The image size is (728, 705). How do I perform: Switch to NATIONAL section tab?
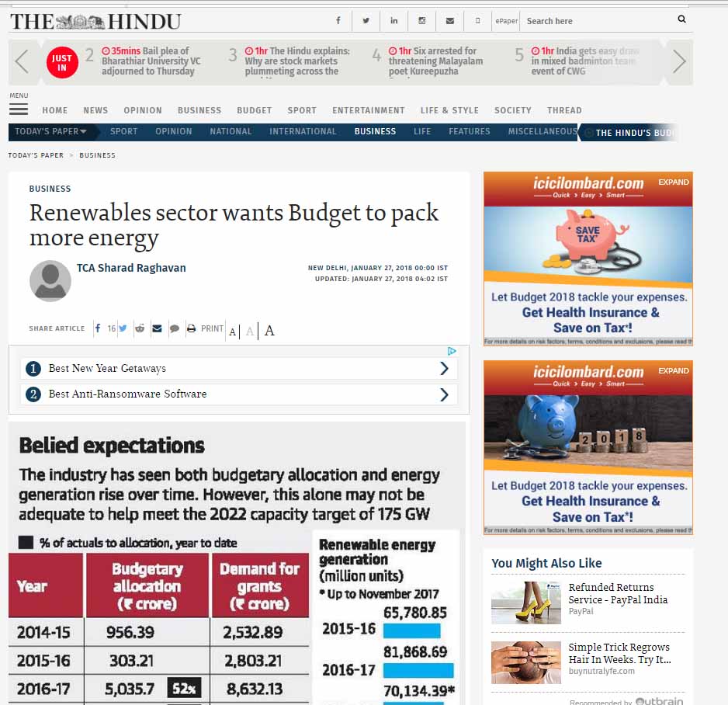[x=231, y=131]
